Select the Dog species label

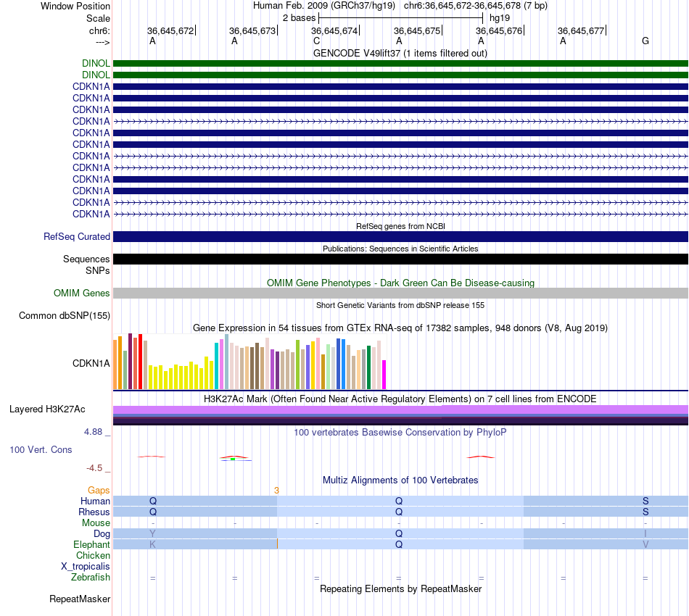(x=102, y=534)
